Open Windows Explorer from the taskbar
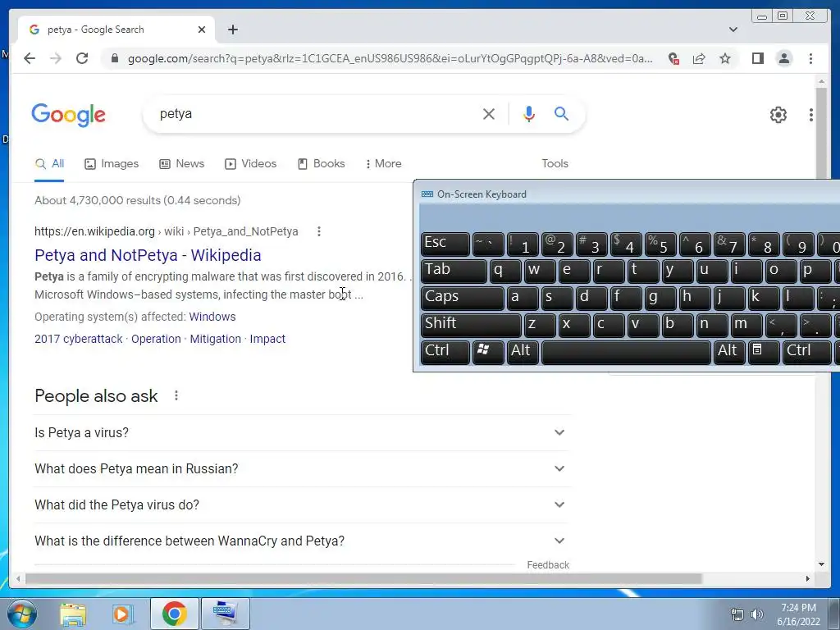The height and width of the screenshot is (630, 840). pos(73,614)
